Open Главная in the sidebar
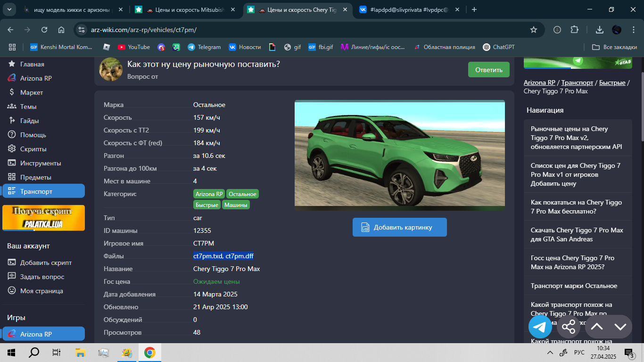This screenshot has width=644, height=362. point(43,64)
